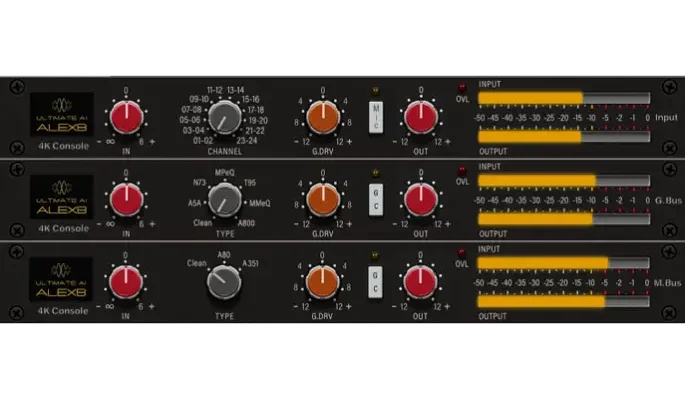Click the OVL overload light on the M.Bus strip
Image resolution: width=685 pixels, height=400 pixels.
pos(462,252)
